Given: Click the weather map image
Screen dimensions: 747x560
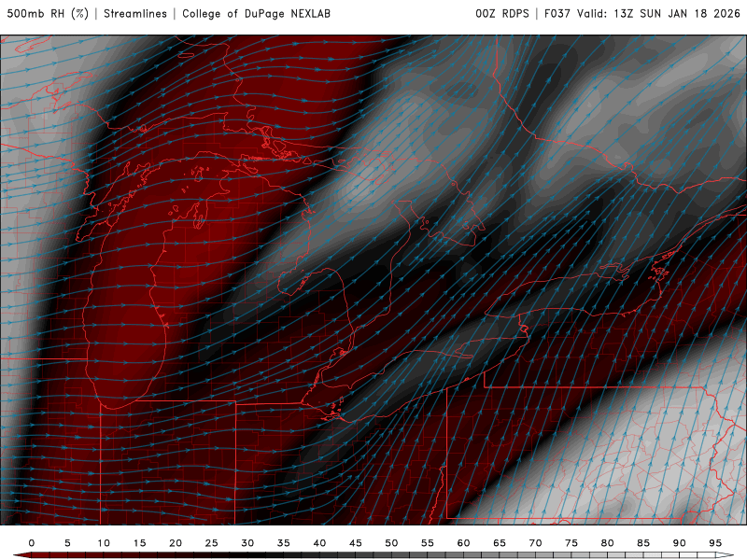Looking at the screenshot, I should (x=373, y=280).
